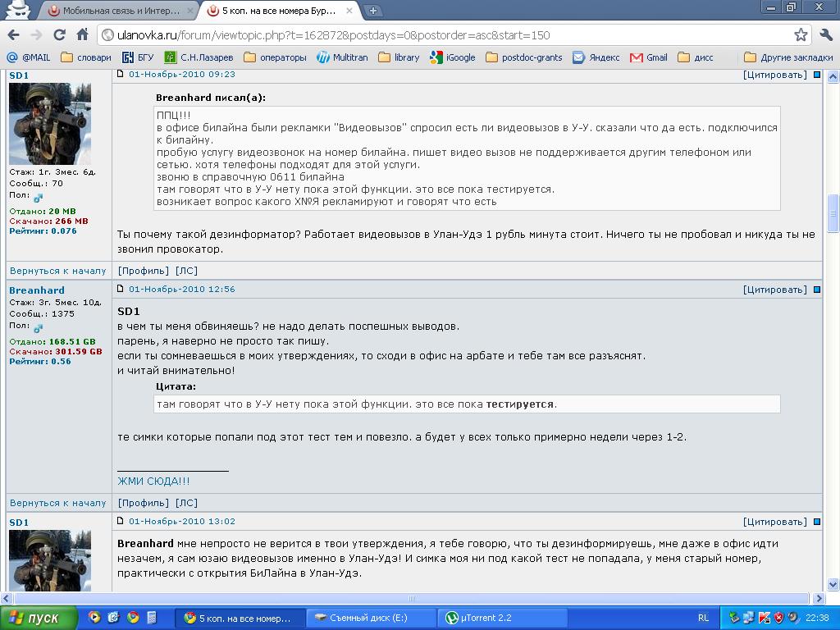Launch Chrome from the quick launch bar
Viewport: 840px width, 630px height.
[133, 617]
